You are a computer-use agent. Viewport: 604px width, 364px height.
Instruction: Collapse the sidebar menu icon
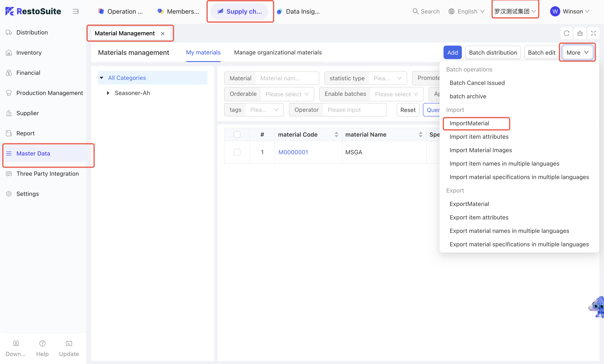tap(76, 11)
